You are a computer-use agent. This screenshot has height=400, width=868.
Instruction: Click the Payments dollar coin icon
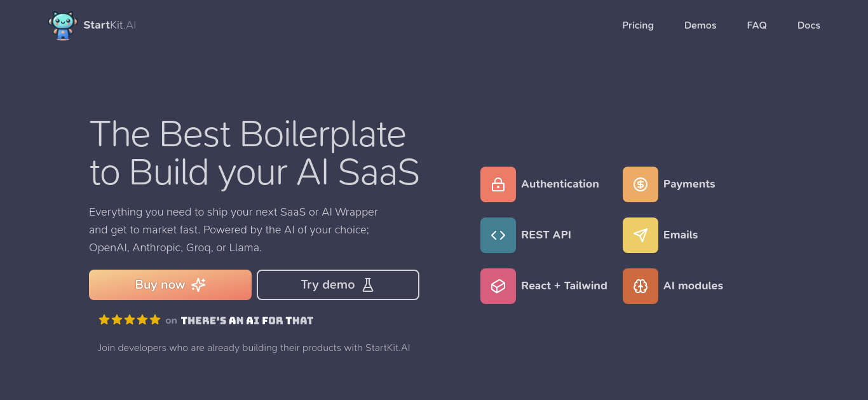641,184
